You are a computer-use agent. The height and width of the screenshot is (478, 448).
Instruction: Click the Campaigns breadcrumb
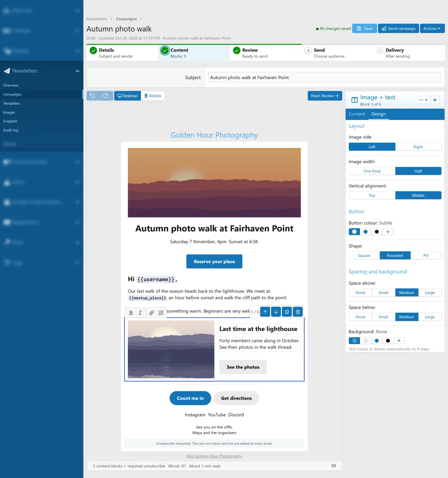tap(126, 19)
